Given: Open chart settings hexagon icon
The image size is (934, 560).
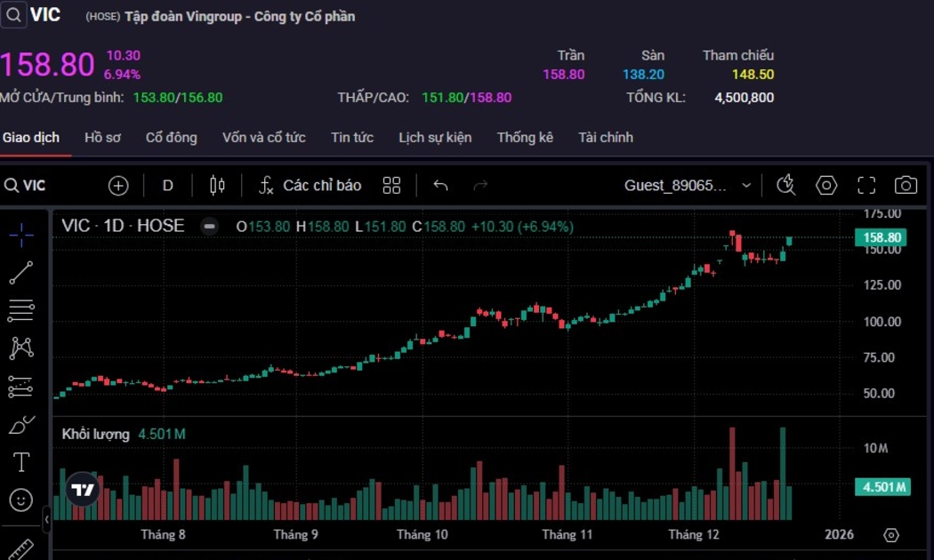Looking at the screenshot, I should tap(826, 185).
